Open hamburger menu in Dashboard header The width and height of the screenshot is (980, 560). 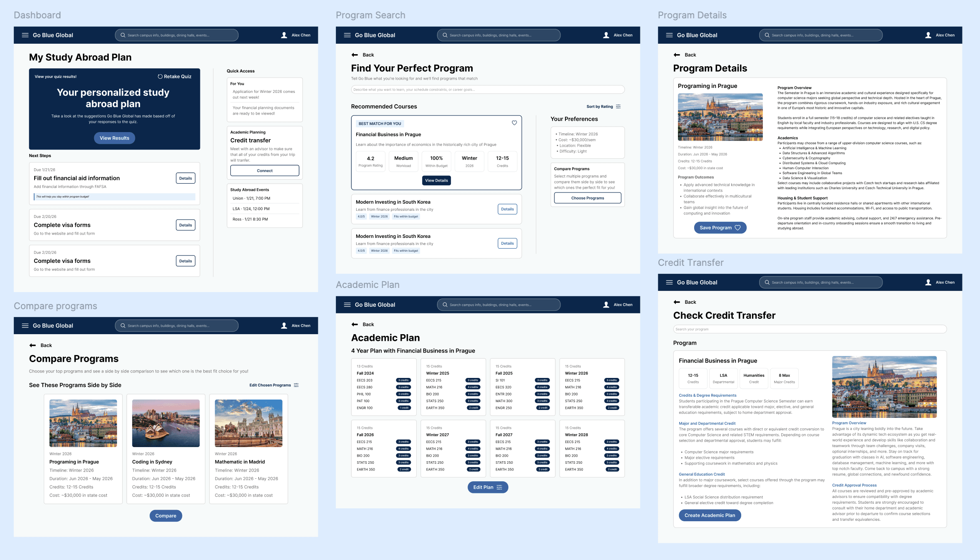25,35
